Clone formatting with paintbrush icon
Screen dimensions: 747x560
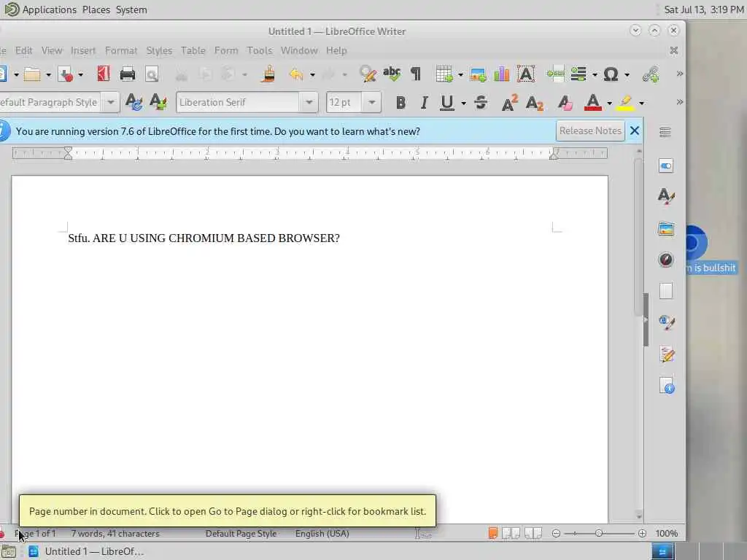(268, 74)
